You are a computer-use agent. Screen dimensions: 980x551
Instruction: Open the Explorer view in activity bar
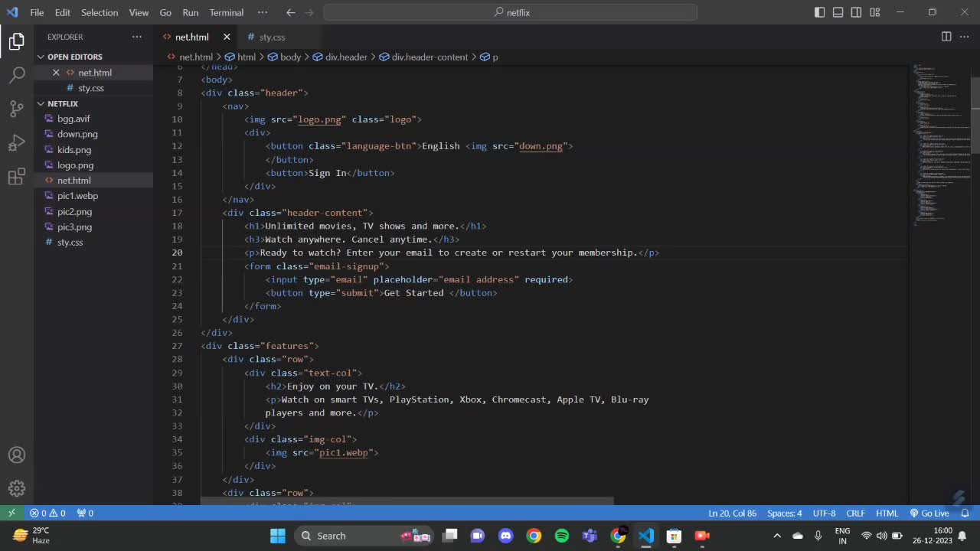(x=17, y=41)
